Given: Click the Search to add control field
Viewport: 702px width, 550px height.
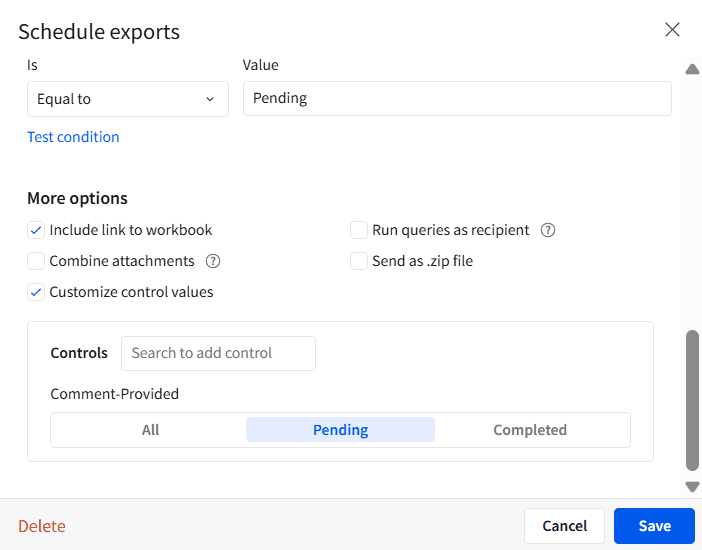Looking at the screenshot, I should click(x=218, y=353).
